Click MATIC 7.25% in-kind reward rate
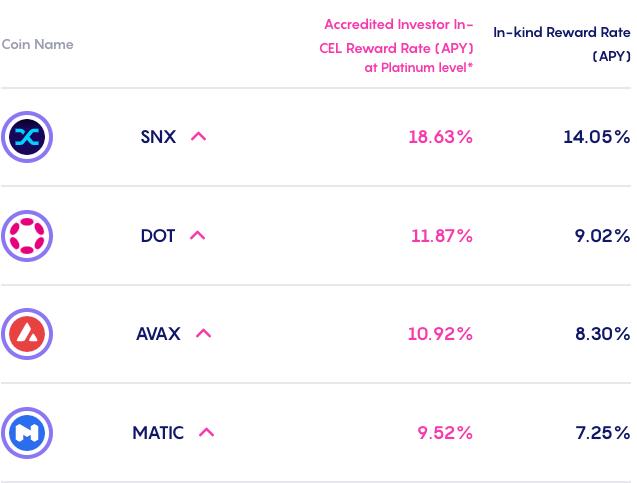Viewport: 637px width, 483px height. 602,433
